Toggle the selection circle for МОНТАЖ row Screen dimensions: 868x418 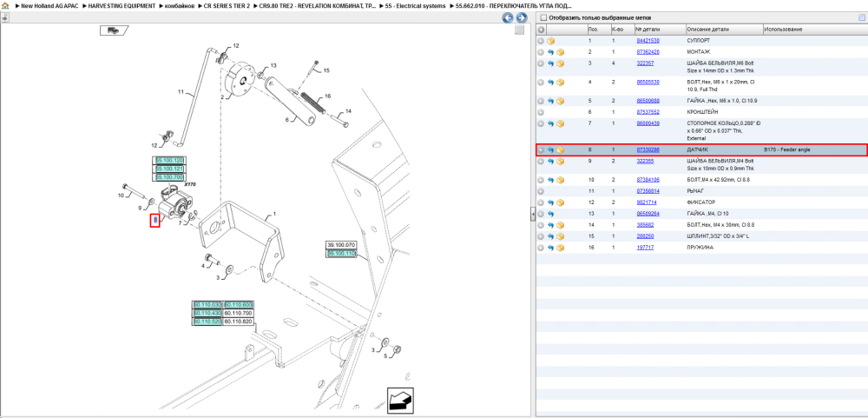[542, 52]
